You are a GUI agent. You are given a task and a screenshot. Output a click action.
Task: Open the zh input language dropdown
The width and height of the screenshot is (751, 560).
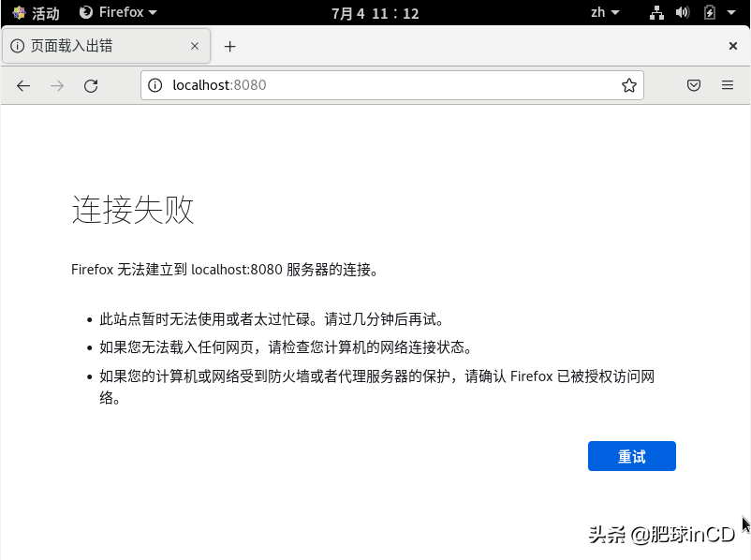pyautogui.click(x=605, y=12)
